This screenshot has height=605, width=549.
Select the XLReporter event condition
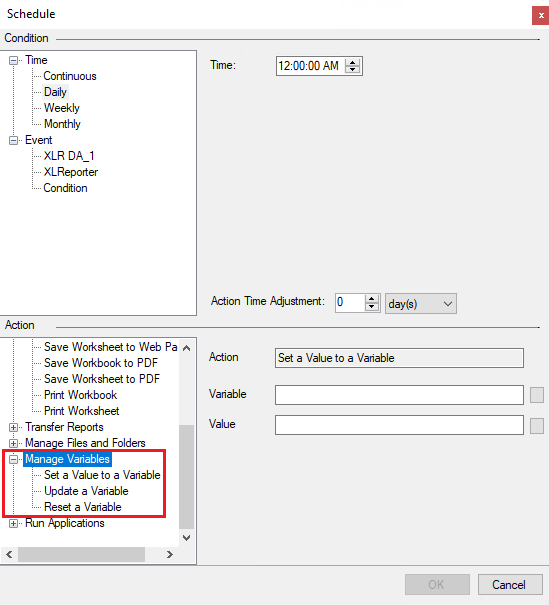pyautogui.click(x=71, y=172)
